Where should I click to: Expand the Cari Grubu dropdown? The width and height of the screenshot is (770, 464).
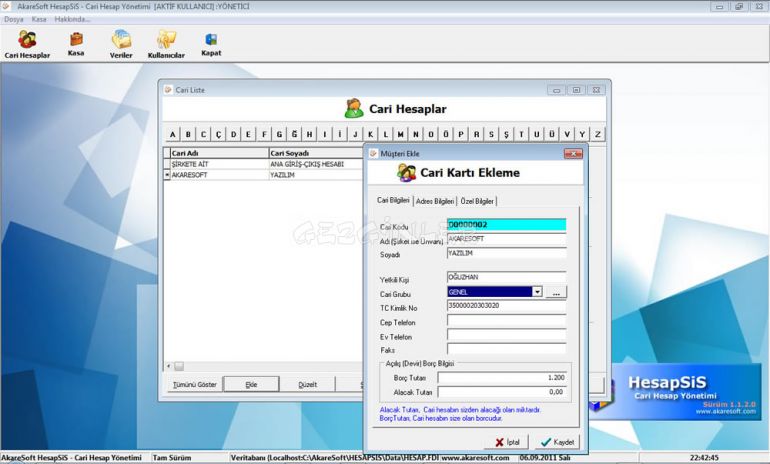[537, 292]
